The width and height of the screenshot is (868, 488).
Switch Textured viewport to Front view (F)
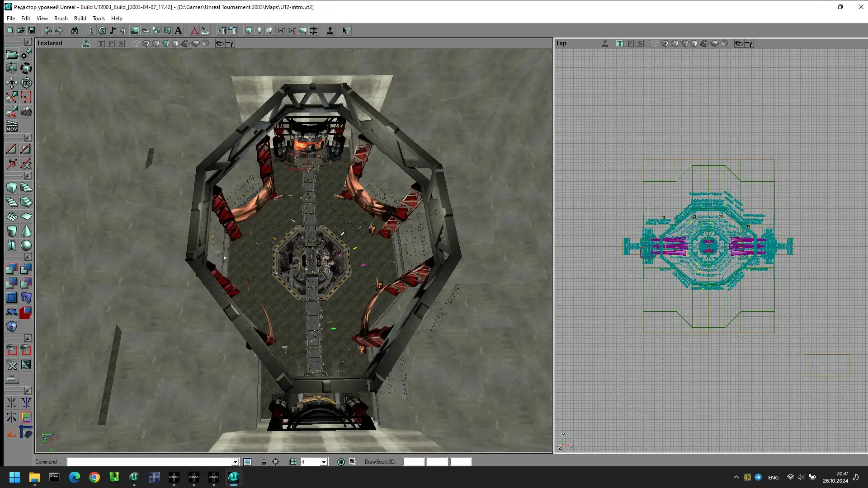pos(111,43)
